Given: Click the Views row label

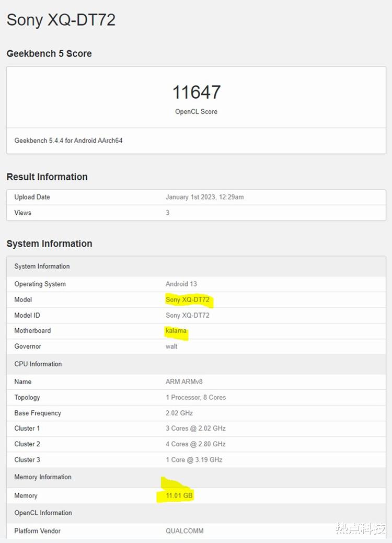Looking at the screenshot, I should click(x=23, y=213).
